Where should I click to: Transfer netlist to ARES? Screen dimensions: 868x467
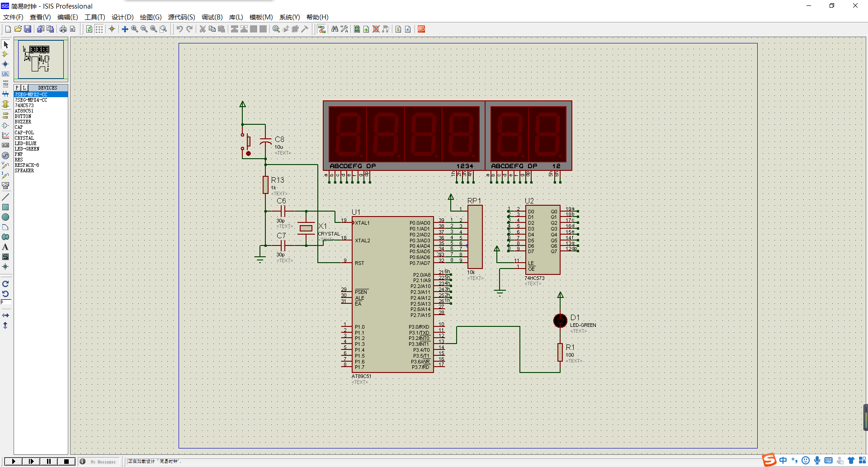[x=421, y=29]
